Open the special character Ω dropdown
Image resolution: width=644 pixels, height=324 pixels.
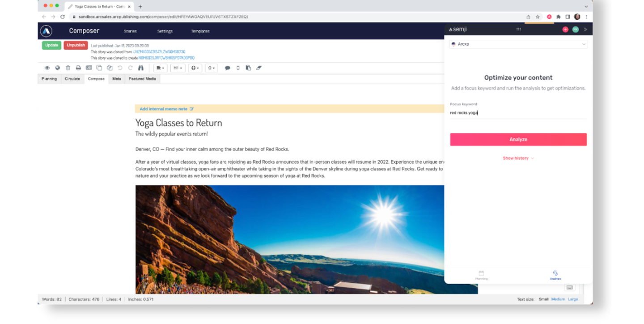point(211,68)
